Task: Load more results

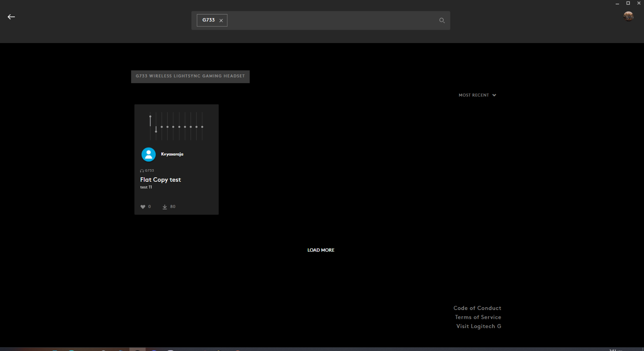Action: (321, 250)
